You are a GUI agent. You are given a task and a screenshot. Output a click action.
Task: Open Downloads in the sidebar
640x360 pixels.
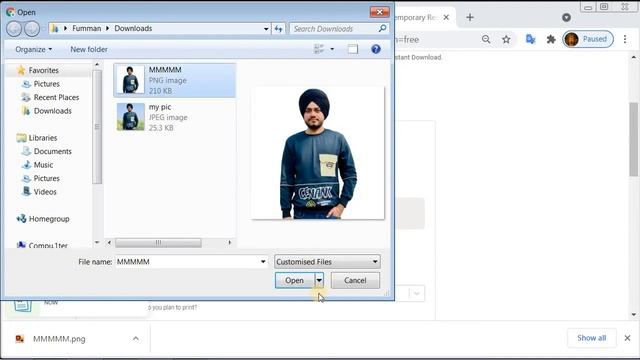coord(52,111)
